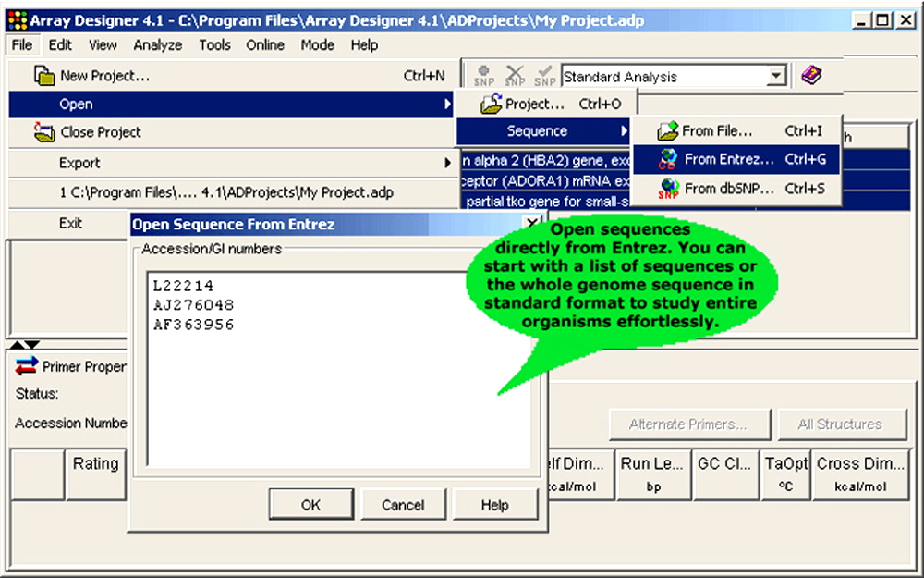Click accession L22214 in list
The width and height of the screenshot is (924, 578).
(183, 286)
